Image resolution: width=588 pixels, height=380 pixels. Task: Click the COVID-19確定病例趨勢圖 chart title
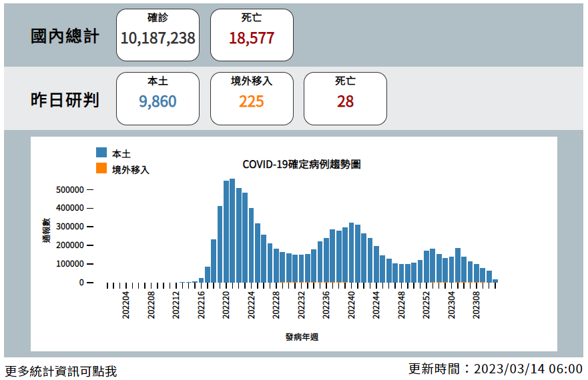(301, 164)
